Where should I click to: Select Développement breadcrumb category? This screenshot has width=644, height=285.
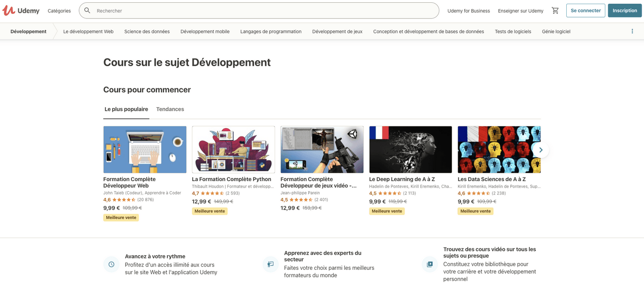[29, 32]
